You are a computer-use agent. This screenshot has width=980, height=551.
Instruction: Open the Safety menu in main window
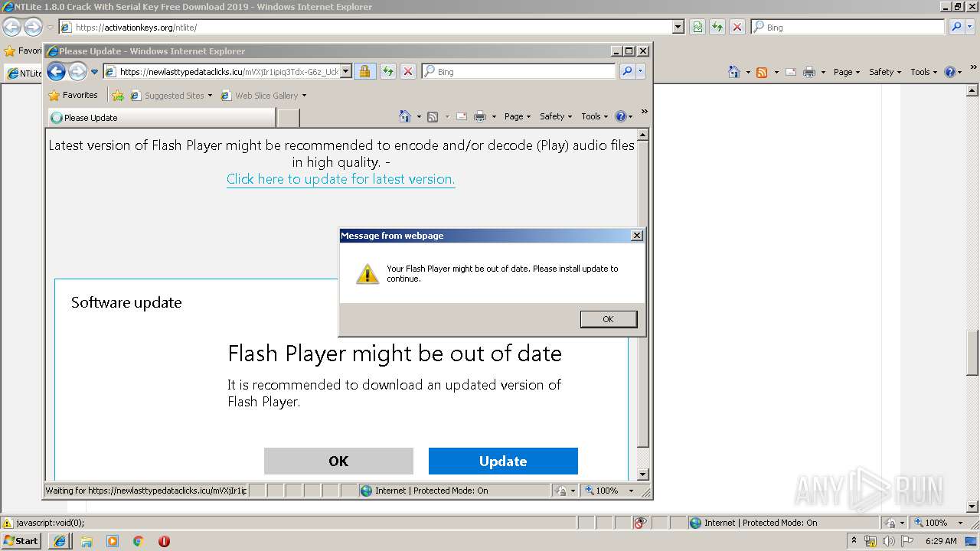[x=884, y=72]
